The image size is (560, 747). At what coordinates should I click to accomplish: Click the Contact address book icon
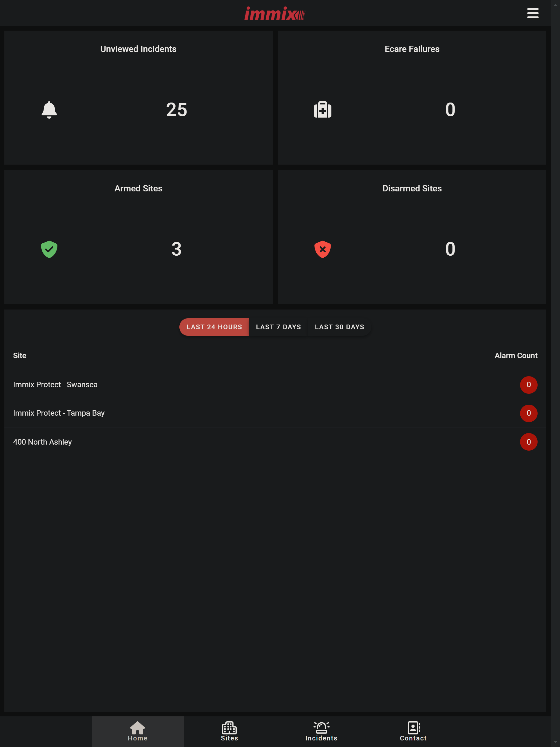click(x=413, y=728)
